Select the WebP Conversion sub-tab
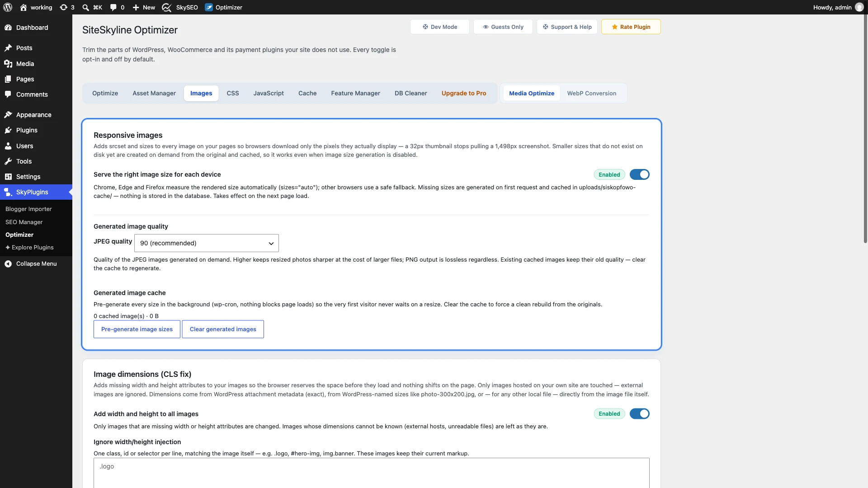The width and height of the screenshot is (868, 488). (x=591, y=93)
